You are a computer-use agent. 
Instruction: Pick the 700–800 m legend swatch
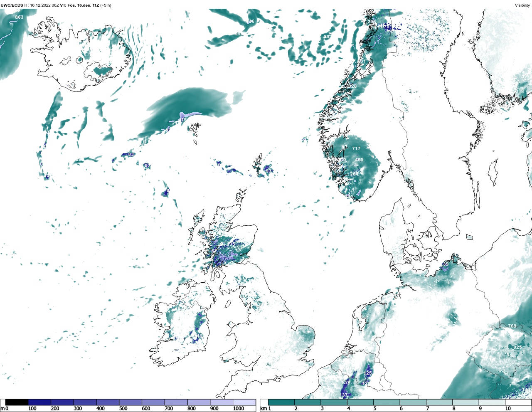(176, 402)
